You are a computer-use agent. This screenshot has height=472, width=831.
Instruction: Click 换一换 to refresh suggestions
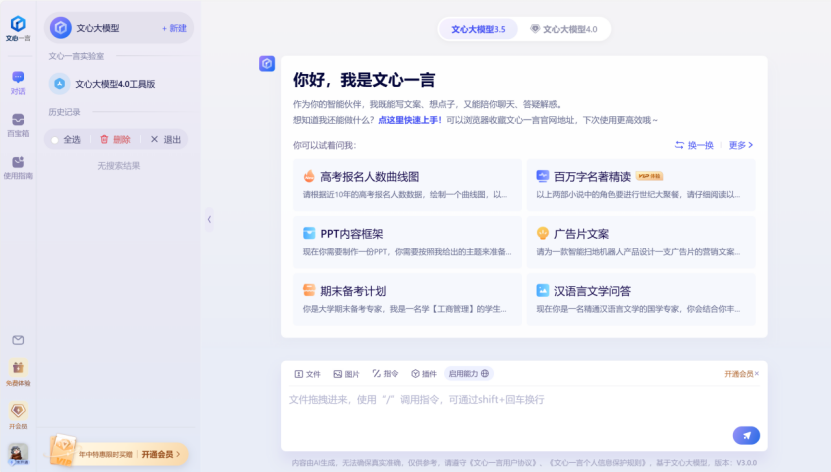click(694, 145)
